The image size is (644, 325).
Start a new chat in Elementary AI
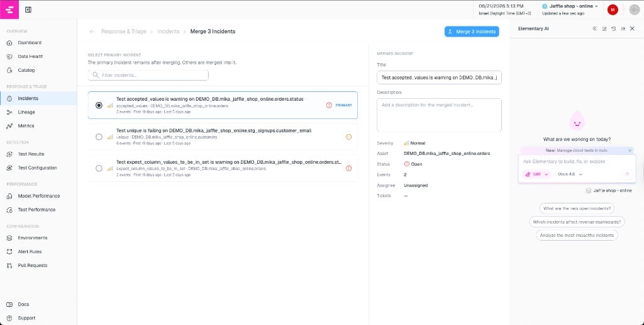[604, 29]
